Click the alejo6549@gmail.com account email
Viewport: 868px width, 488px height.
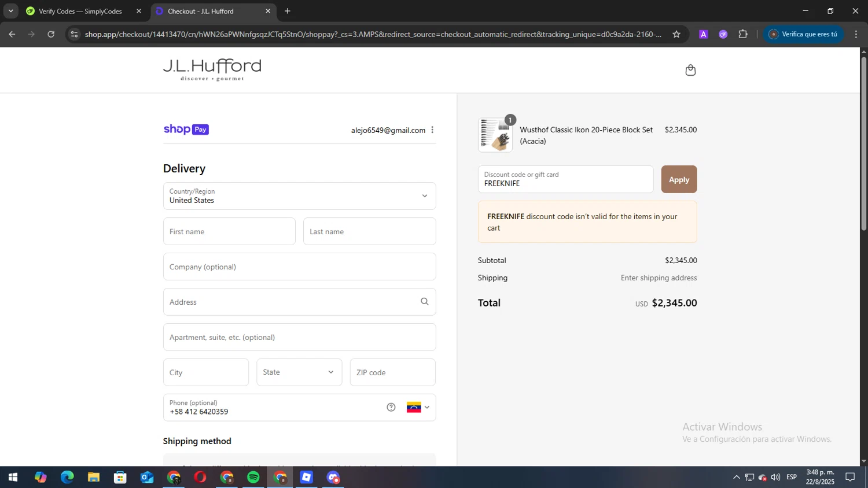point(388,130)
